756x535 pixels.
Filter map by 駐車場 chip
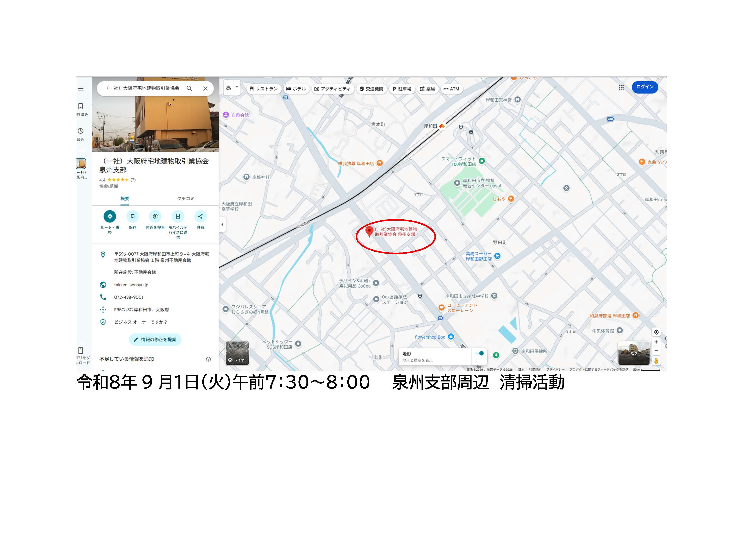coord(402,89)
